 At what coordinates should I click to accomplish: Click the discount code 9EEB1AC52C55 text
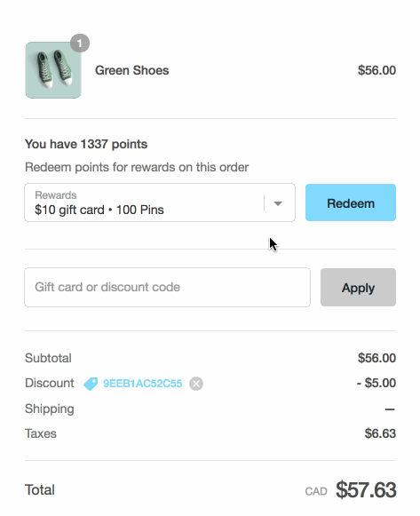(x=142, y=384)
